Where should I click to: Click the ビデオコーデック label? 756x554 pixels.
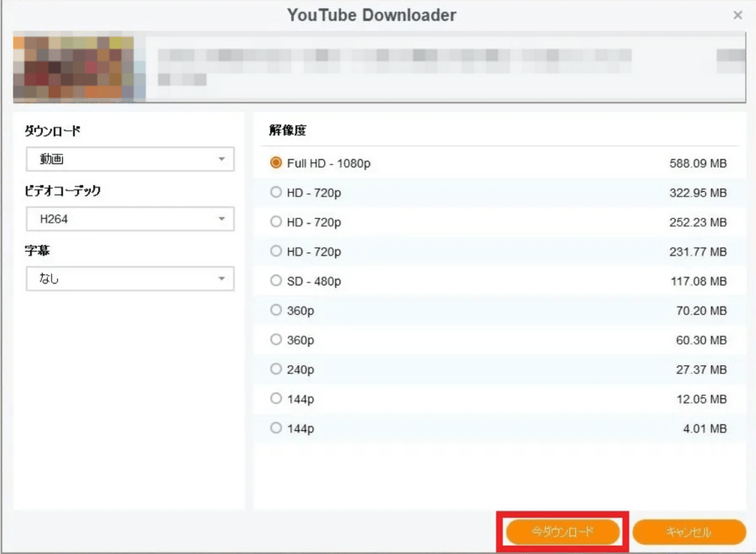[x=63, y=191]
